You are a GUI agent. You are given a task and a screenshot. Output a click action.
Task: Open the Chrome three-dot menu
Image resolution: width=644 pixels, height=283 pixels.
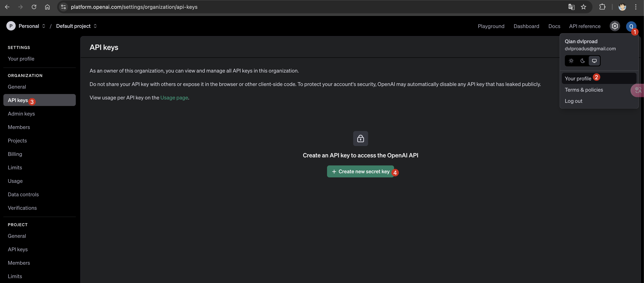[x=636, y=7]
